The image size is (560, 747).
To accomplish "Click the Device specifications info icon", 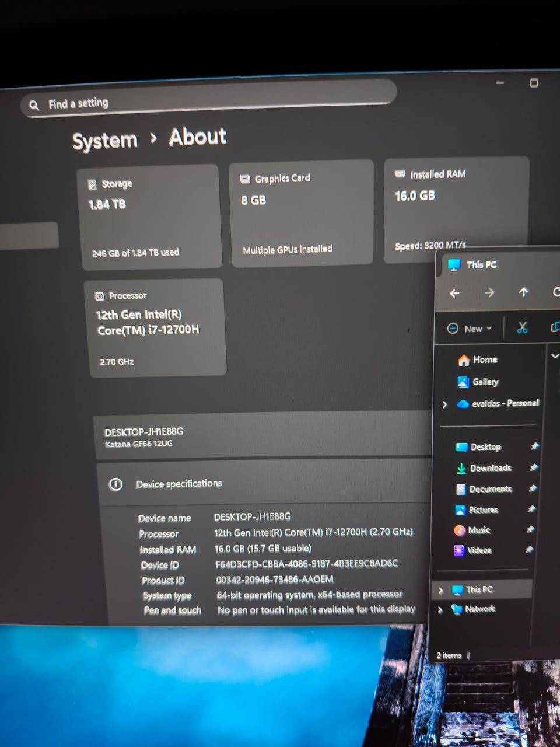I will (x=116, y=484).
